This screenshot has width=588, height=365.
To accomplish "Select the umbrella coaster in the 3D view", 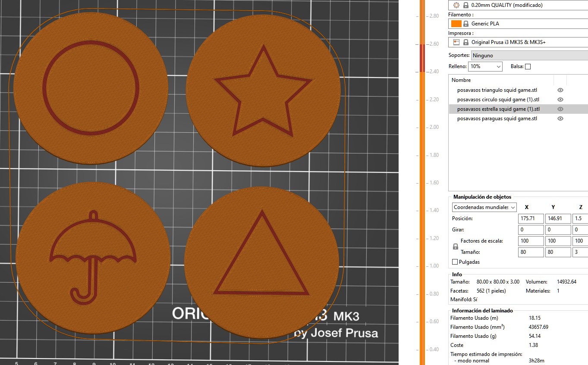I will coord(92,258).
